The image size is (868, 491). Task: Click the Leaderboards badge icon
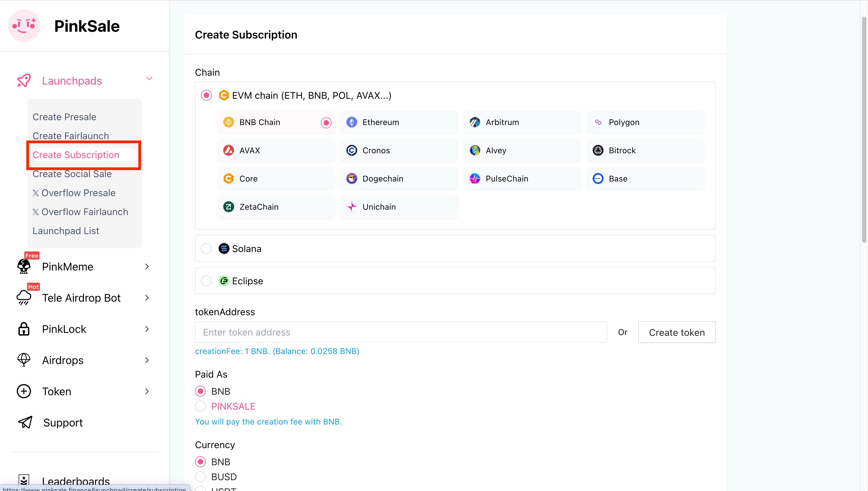point(24,480)
